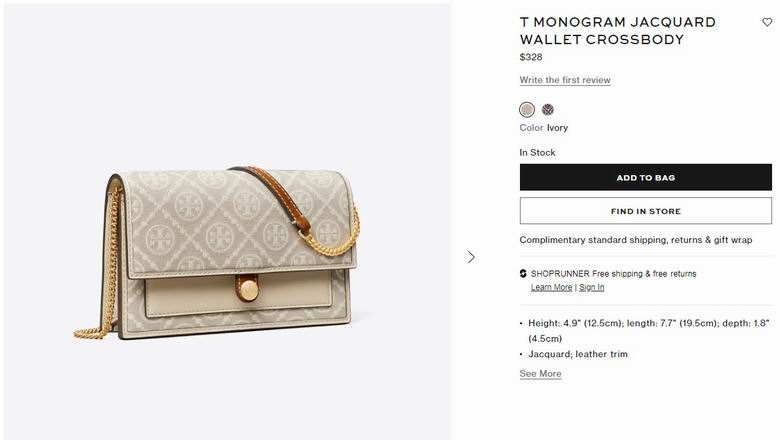Click the Color Ivory label
The height and width of the screenshot is (440, 780).
[x=543, y=128]
